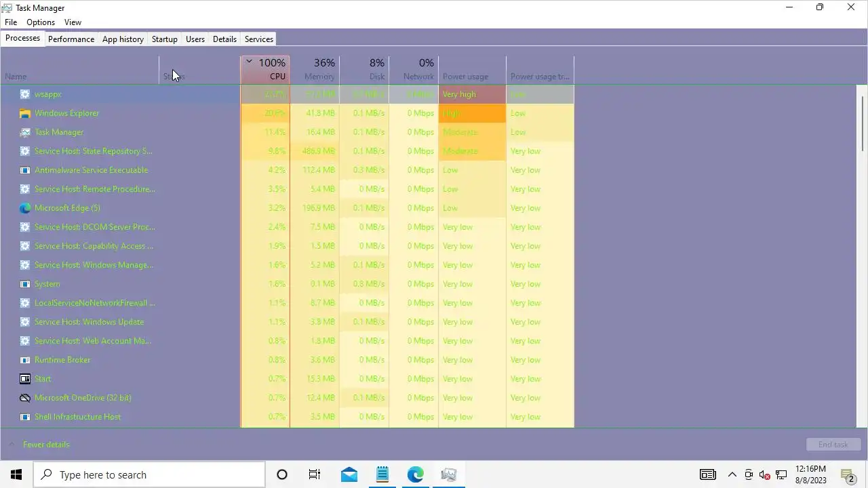Image resolution: width=868 pixels, height=488 pixels.
Task: Select the Windows Explorer process name
Action: coord(66,113)
